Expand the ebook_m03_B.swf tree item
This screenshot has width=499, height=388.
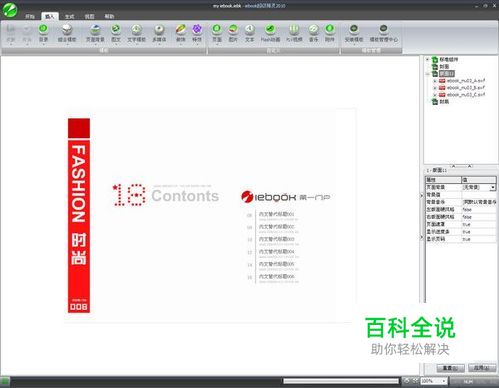(x=435, y=88)
